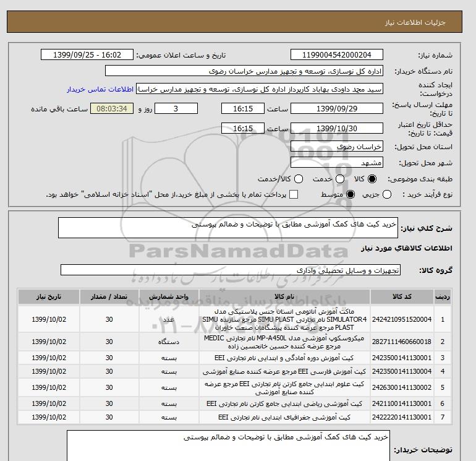Click the کیت آموزش دوره آمادگی item name
This screenshot has width=476, height=461.
coord(284,358)
